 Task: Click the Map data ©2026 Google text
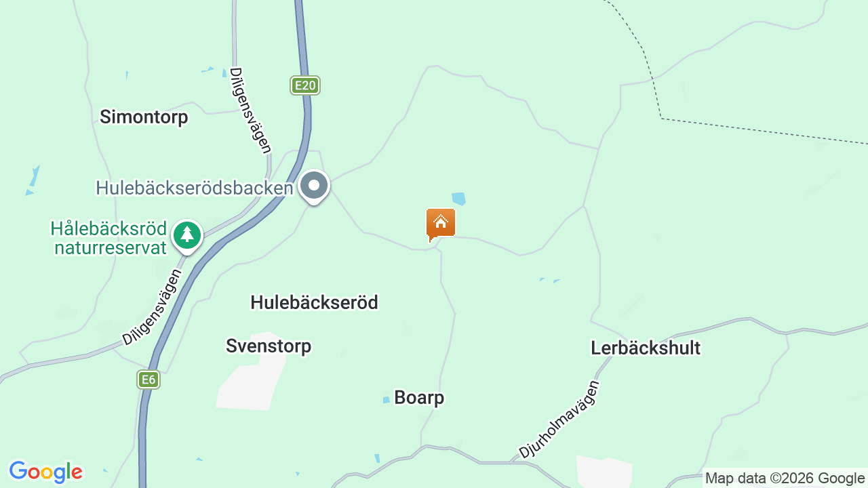785,479
